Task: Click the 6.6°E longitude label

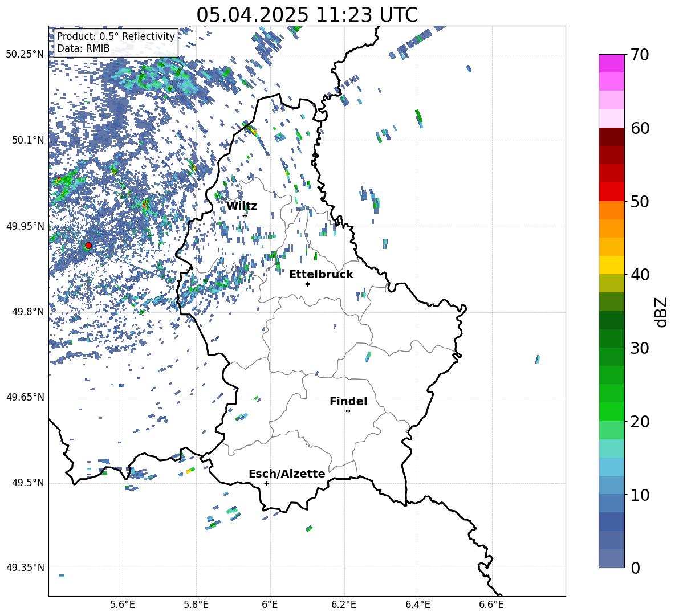Action: [491, 605]
